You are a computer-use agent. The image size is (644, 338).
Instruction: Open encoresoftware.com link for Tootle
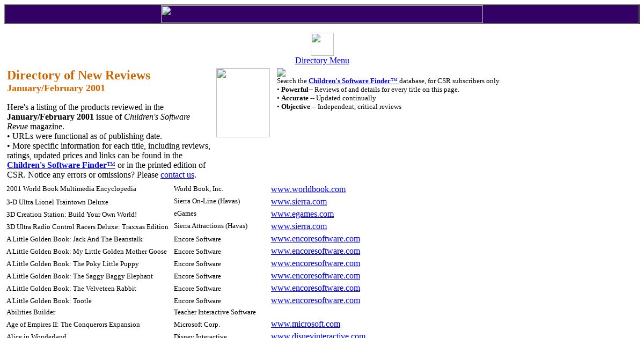pyautogui.click(x=316, y=300)
